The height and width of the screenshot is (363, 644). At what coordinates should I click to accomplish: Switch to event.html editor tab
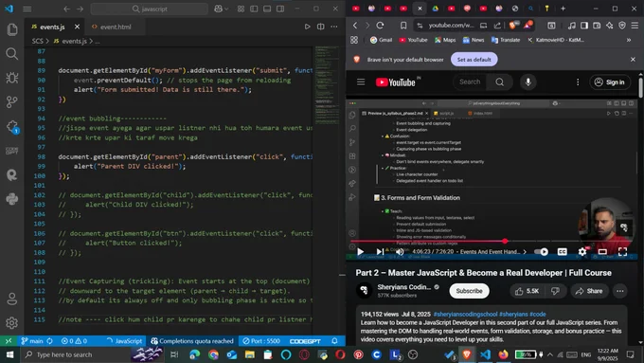pyautogui.click(x=116, y=27)
